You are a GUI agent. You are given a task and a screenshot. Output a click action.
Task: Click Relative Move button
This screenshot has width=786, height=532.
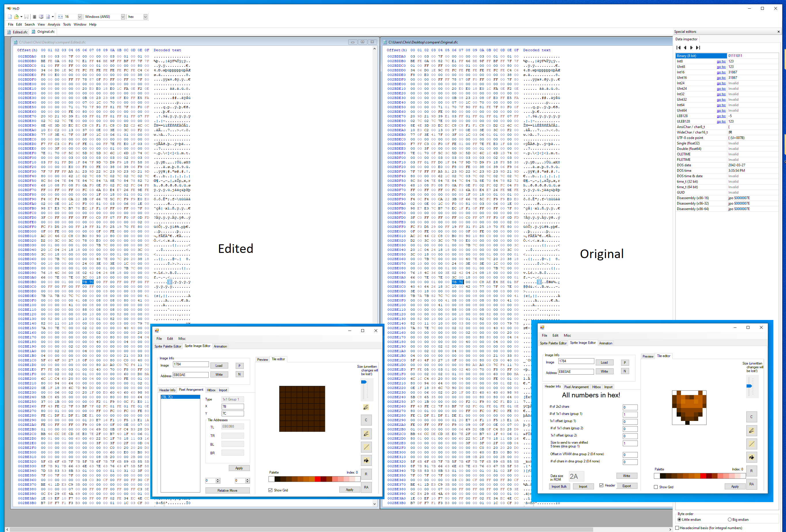pyautogui.click(x=227, y=490)
